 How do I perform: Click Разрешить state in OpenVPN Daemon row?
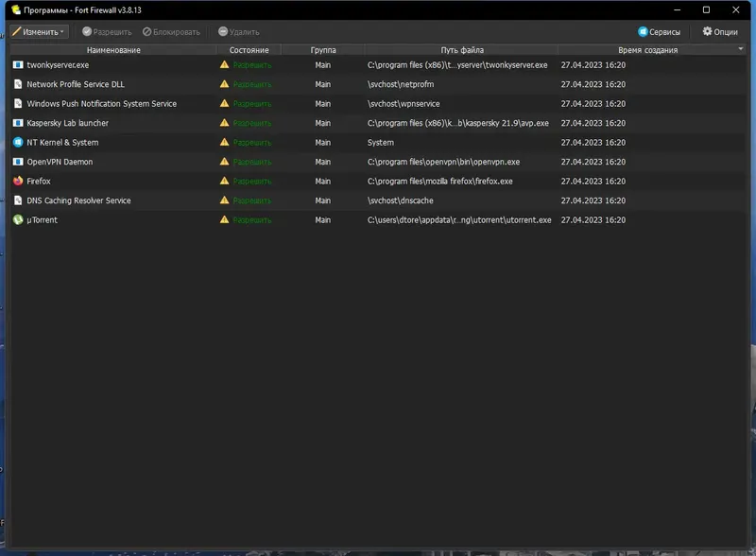point(252,162)
